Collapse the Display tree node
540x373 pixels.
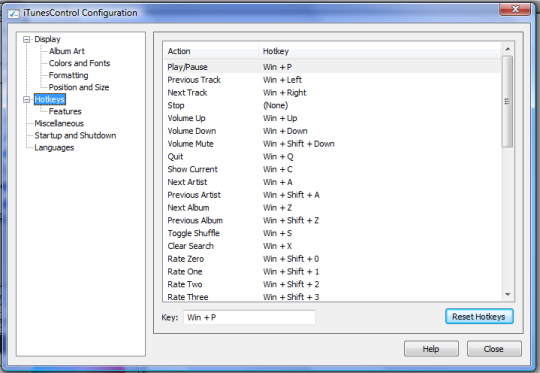[x=27, y=39]
